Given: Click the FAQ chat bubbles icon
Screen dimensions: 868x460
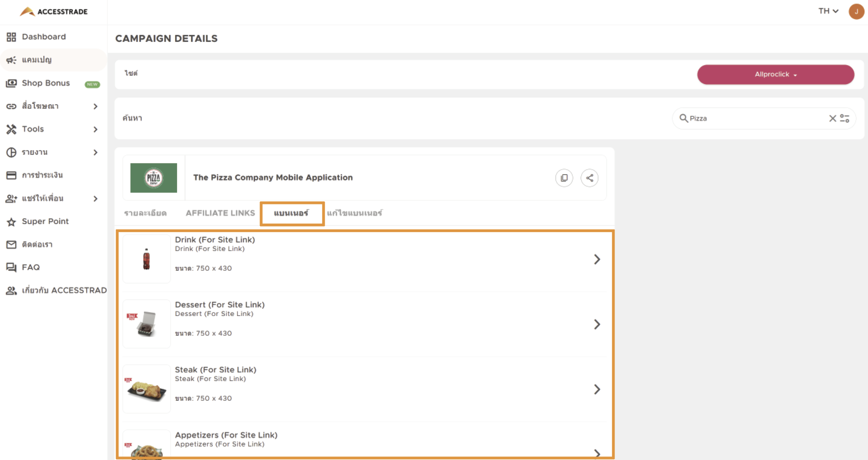Looking at the screenshot, I should [11, 267].
